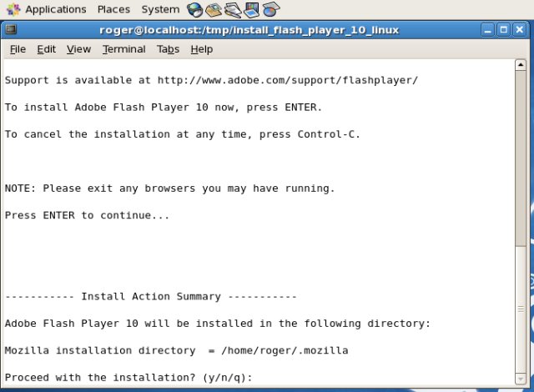The height and width of the screenshot is (392, 534).
Task: Open the Places menu
Action: pyautogui.click(x=113, y=9)
